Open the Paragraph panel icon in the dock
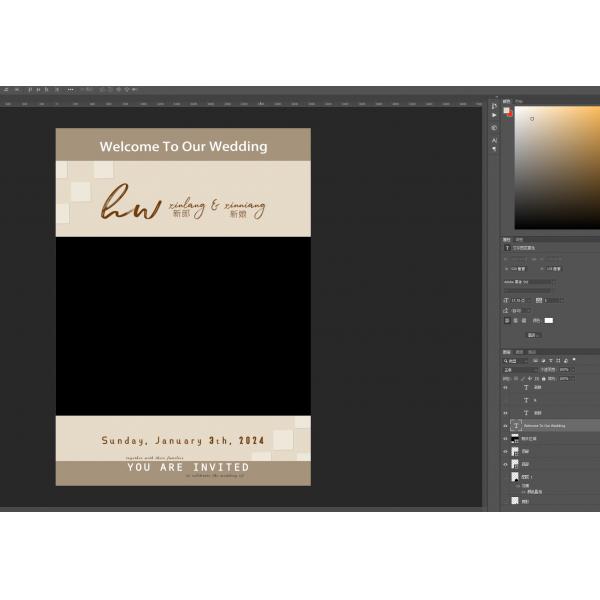The height and width of the screenshot is (600, 600). tap(494, 149)
